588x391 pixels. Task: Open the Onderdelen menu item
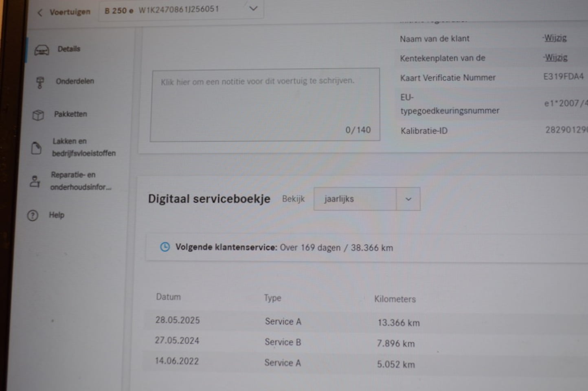point(75,81)
